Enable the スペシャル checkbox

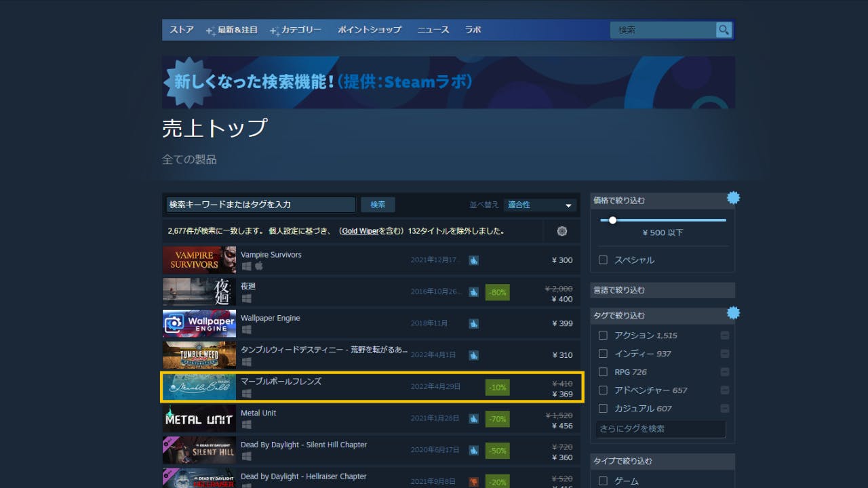(x=603, y=260)
